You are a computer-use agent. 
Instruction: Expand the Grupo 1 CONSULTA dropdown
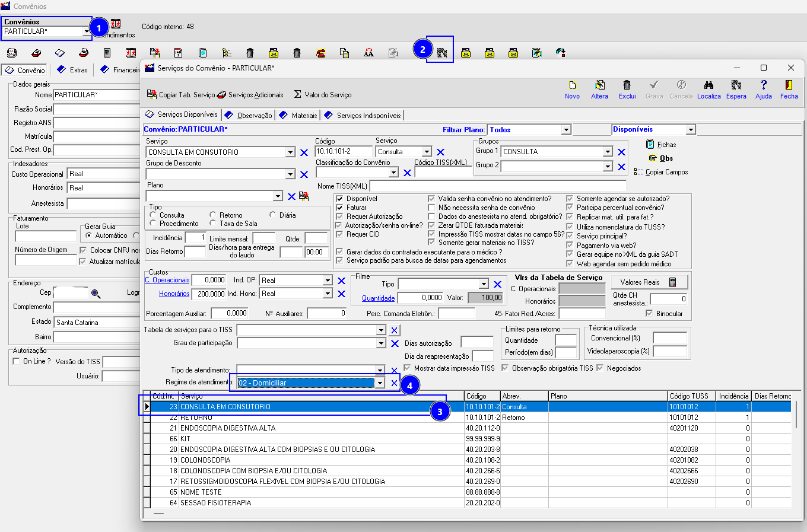(x=608, y=152)
